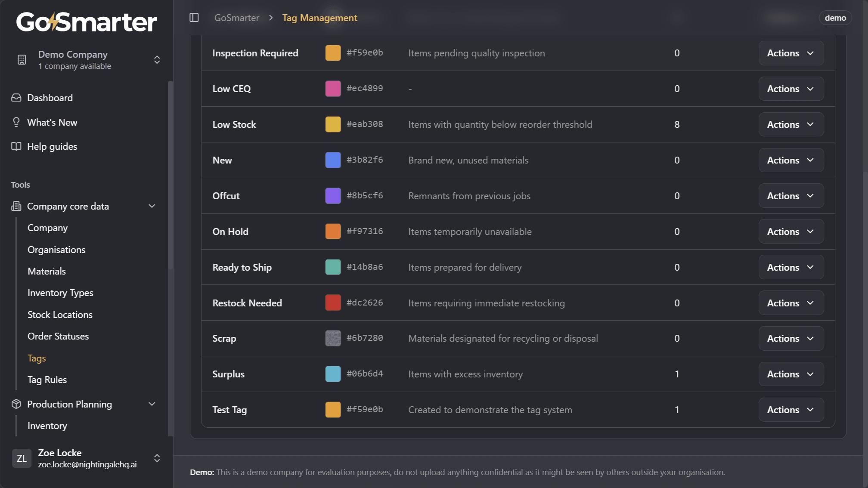
Task: Click the What's New lightbulb icon
Action: click(15, 122)
